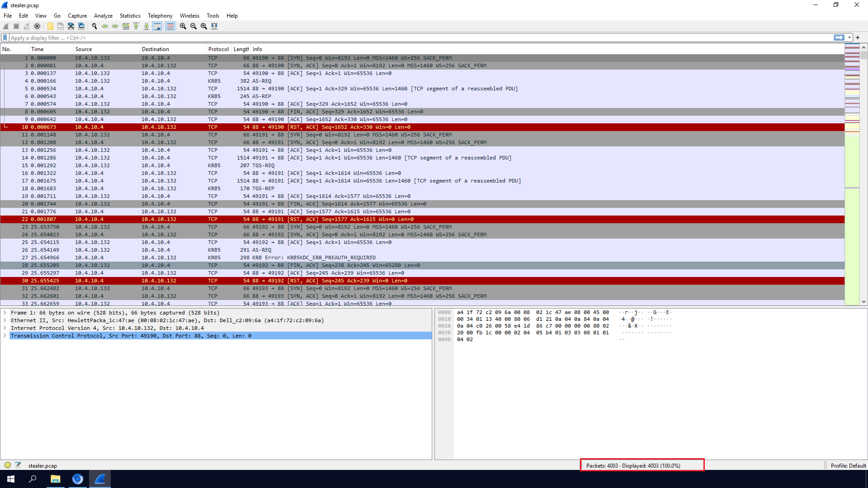The width and height of the screenshot is (868, 488).
Task: Close the current capture file icon
Action: pos(71,26)
